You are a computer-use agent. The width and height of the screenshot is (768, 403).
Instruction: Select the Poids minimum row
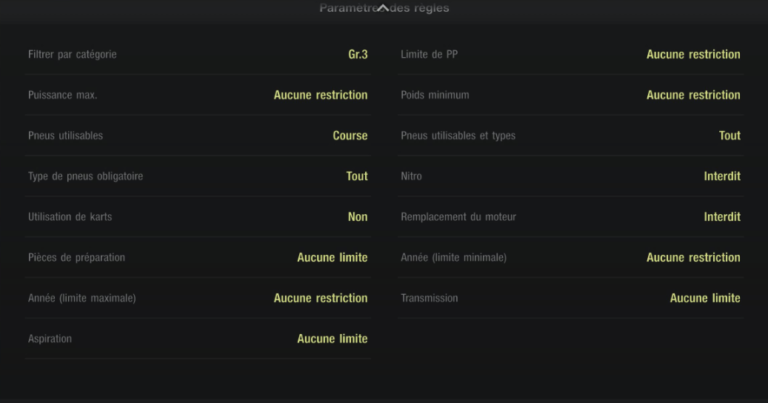[x=570, y=95]
